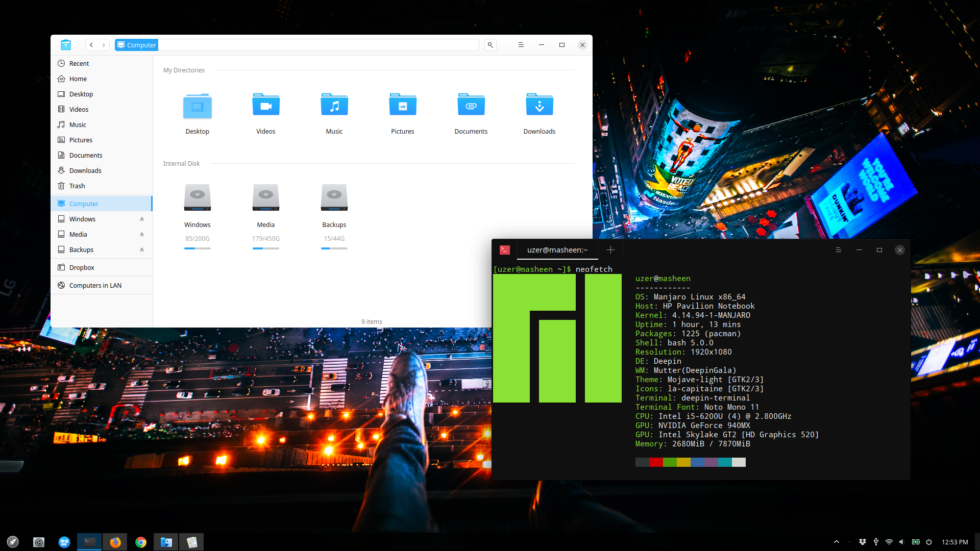Click the Dropbox tray icon

(x=863, y=542)
